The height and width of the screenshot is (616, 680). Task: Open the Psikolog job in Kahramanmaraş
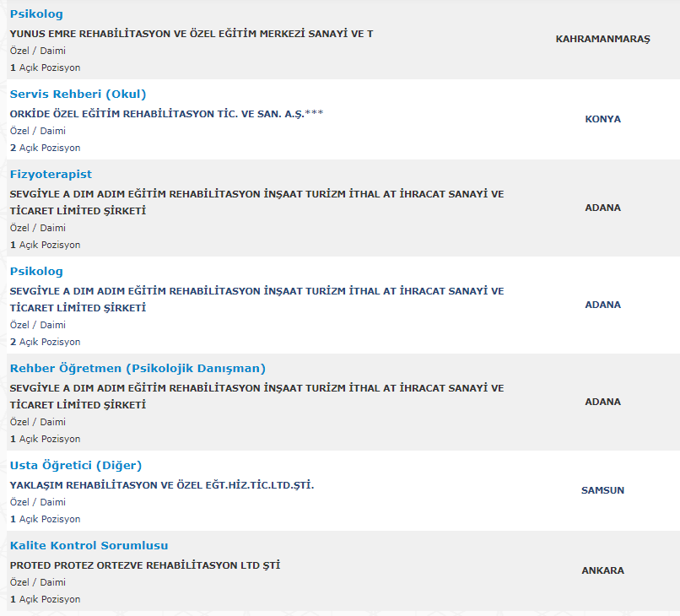pos(36,14)
